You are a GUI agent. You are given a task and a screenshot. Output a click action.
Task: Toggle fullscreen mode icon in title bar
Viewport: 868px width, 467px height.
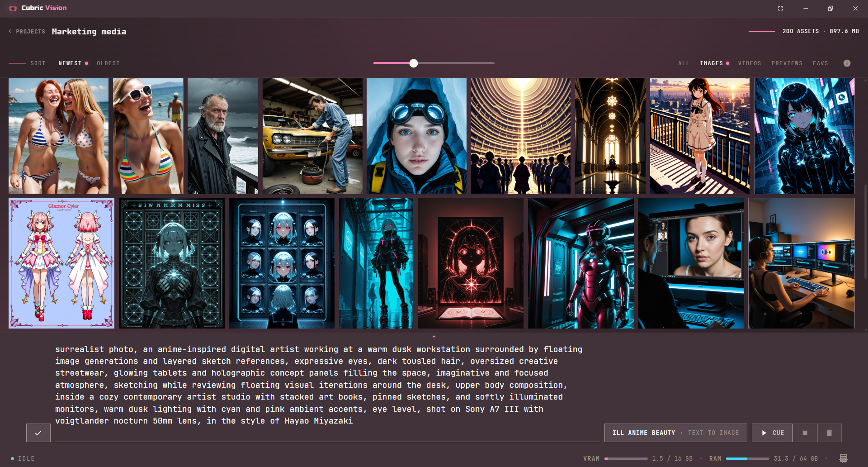(780, 8)
